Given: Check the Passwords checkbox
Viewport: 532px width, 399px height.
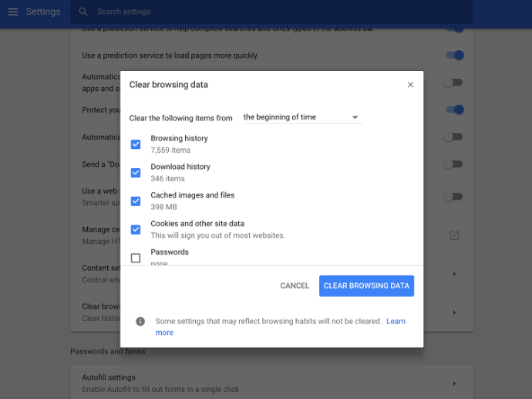Looking at the screenshot, I should 136,258.
